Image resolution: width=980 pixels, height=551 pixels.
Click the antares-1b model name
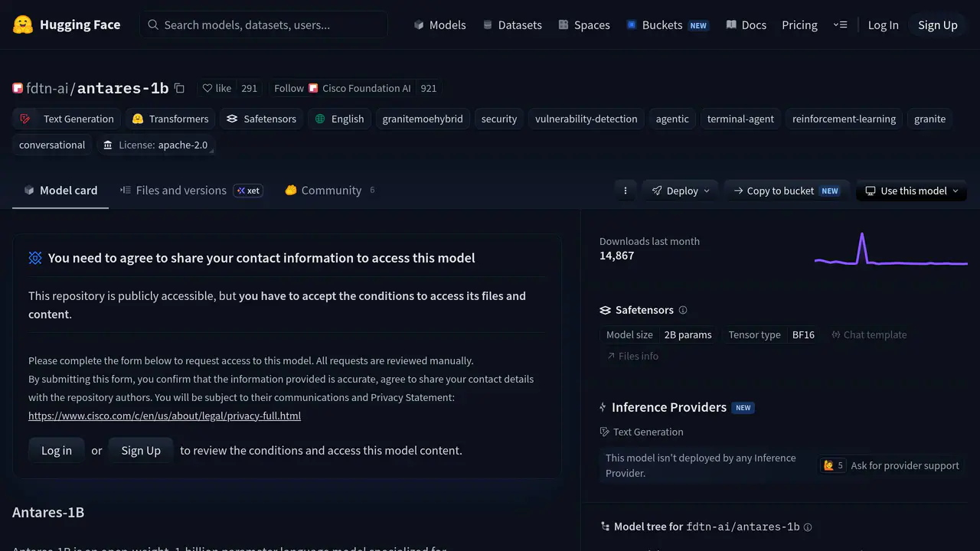point(122,88)
